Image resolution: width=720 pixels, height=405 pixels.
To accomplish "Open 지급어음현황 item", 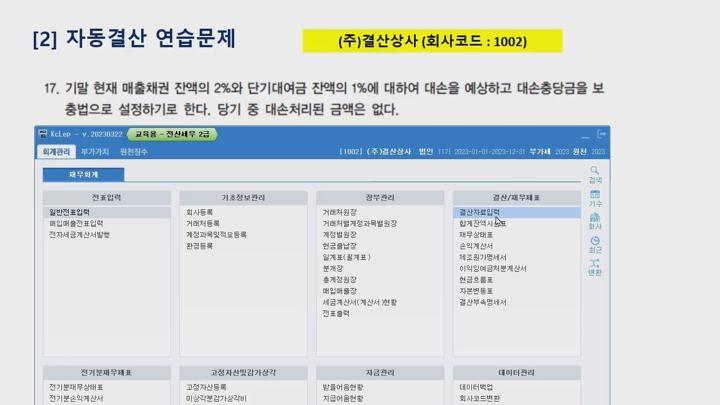I will point(343,398).
